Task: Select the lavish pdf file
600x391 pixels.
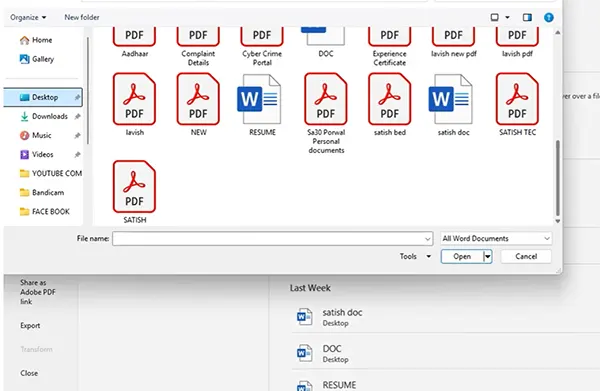Action: [x=517, y=42]
